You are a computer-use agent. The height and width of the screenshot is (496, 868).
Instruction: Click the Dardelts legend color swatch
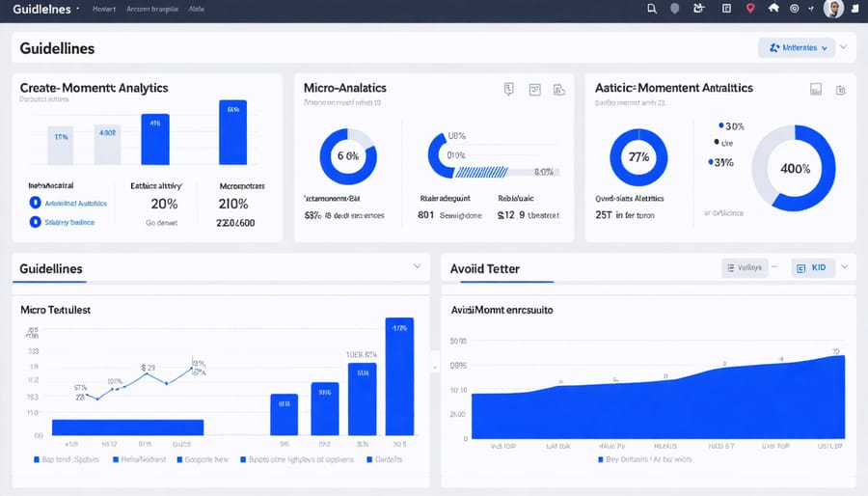pyautogui.click(x=369, y=459)
